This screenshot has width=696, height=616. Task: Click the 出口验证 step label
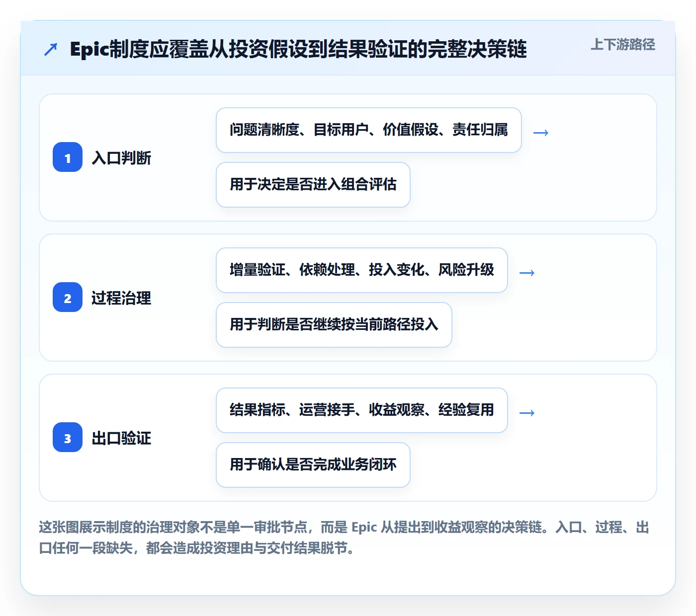[x=121, y=438]
